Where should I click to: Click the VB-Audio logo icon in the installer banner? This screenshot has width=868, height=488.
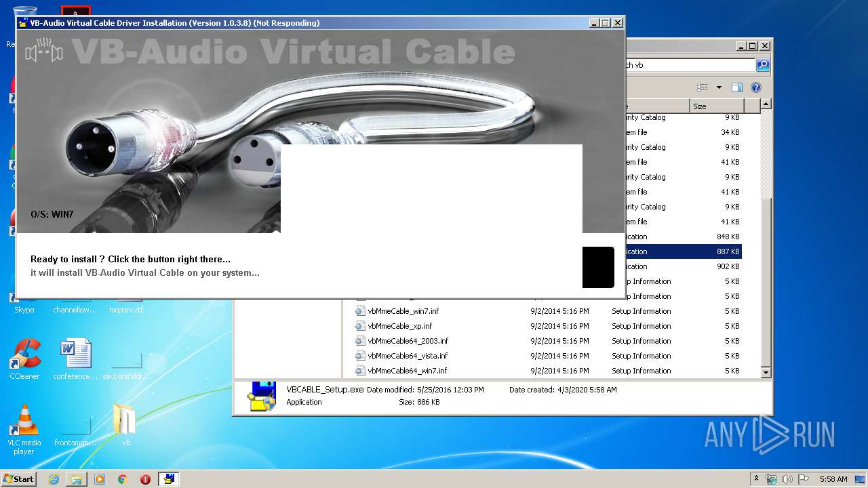tap(43, 52)
